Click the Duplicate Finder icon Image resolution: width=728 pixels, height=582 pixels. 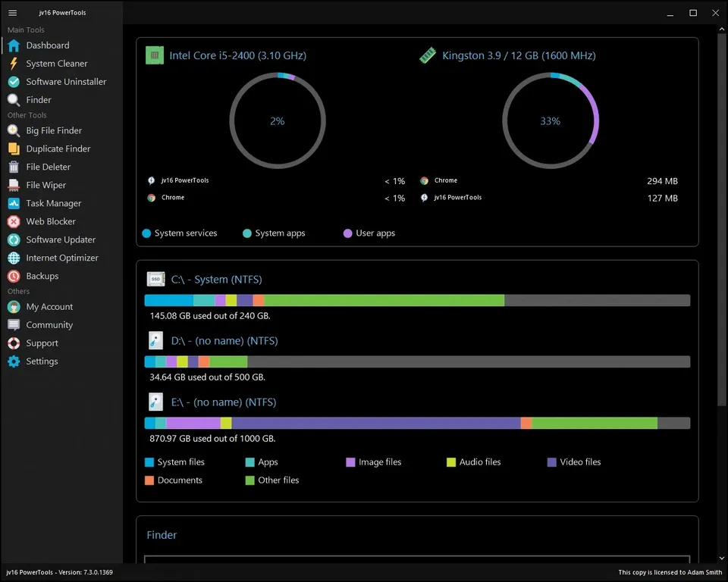14,149
